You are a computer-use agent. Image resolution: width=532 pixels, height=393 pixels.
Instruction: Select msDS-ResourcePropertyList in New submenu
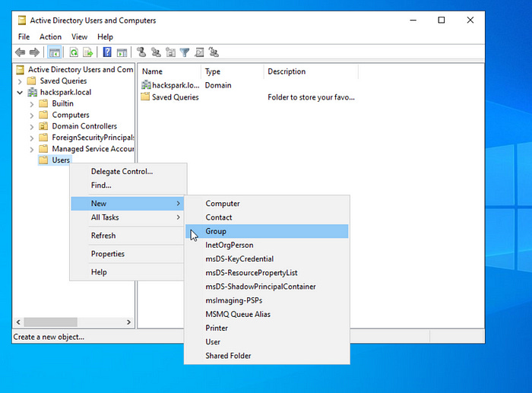267,273
